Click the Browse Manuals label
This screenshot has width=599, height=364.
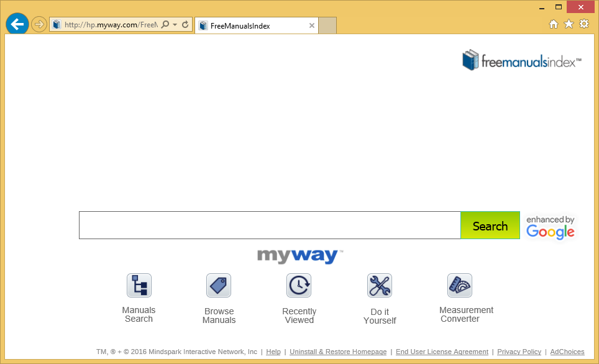coord(219,316)
